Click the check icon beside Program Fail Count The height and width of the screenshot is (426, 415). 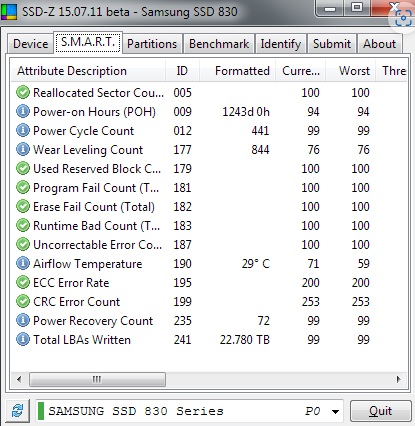(x=23, y=187)
